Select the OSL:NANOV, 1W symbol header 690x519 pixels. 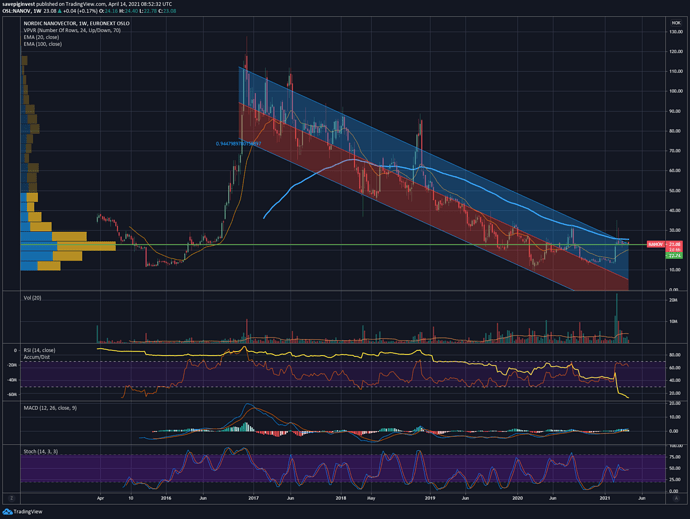[22, 11]
